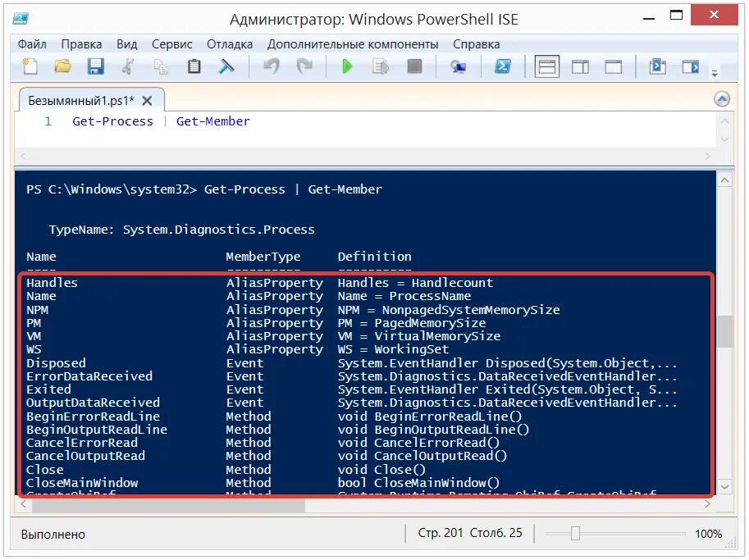
Task: Click the Show Command Window icon
Action: (657, 66)
